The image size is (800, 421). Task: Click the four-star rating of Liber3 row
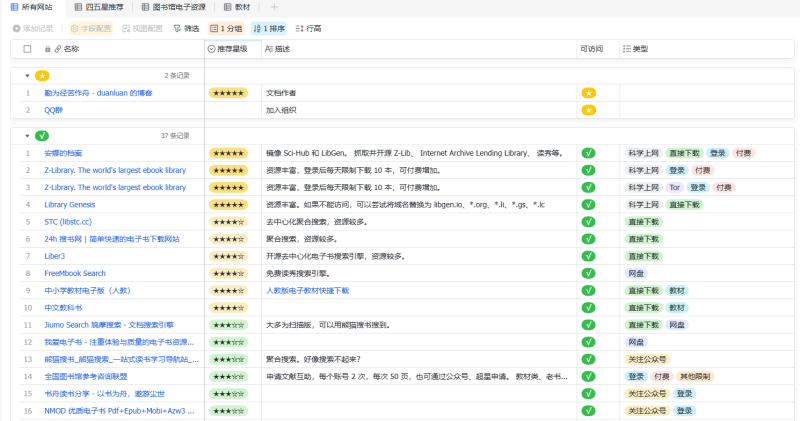[228, 256]
